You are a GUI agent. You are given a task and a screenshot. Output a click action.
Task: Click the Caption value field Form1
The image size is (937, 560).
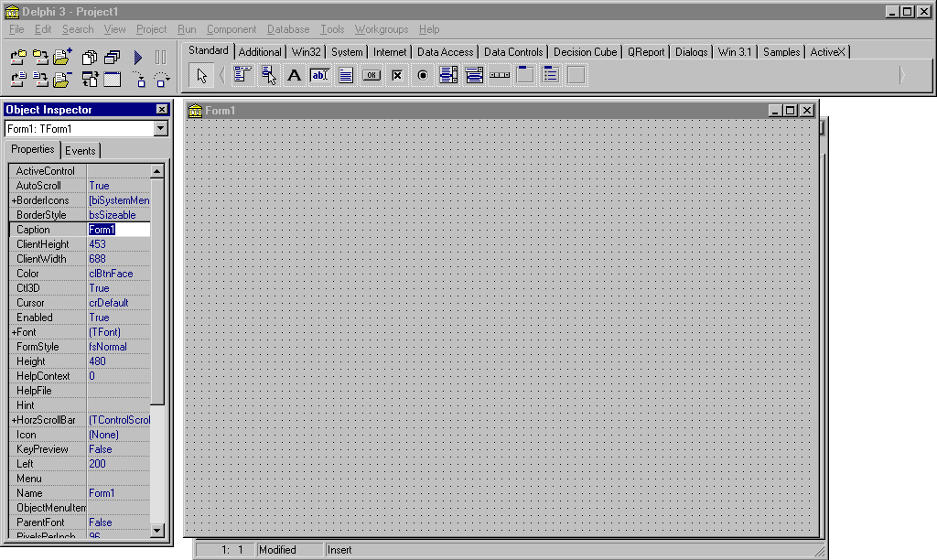[118, 230]
